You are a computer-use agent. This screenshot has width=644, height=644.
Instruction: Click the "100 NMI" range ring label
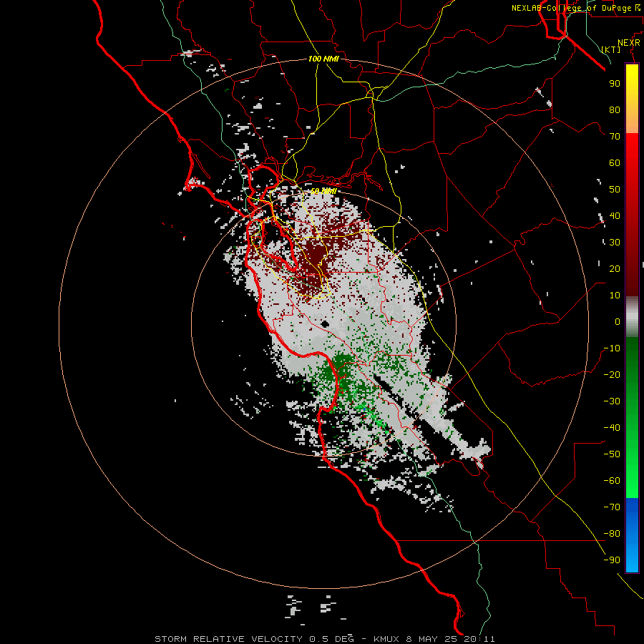323,59
